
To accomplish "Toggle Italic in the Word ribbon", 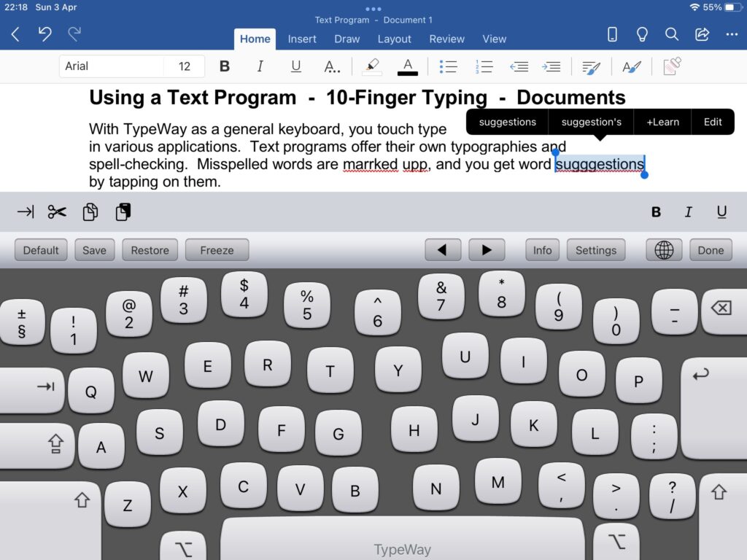I will (260, 66).
